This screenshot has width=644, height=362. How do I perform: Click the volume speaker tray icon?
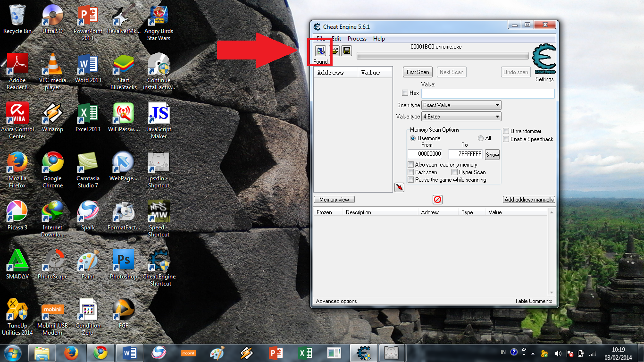(558, 353)
